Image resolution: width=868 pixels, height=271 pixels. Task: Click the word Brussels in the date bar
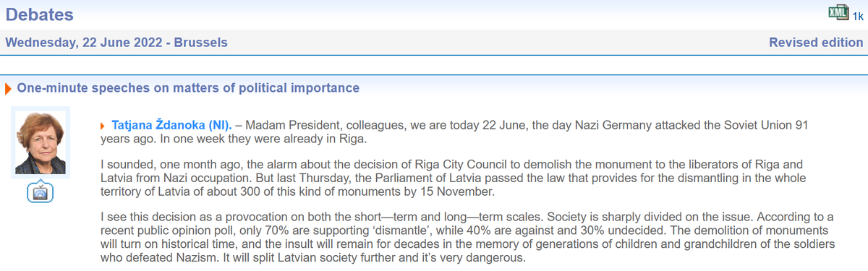[x=201, y=43]
